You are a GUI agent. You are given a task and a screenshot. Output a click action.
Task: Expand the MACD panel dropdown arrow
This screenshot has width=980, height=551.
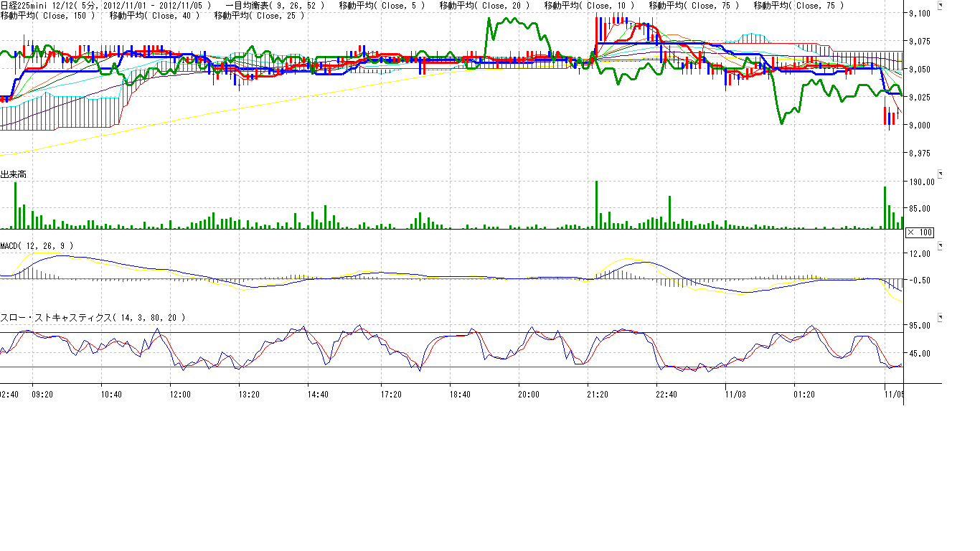pyautogui.click(x=941, y=245)
